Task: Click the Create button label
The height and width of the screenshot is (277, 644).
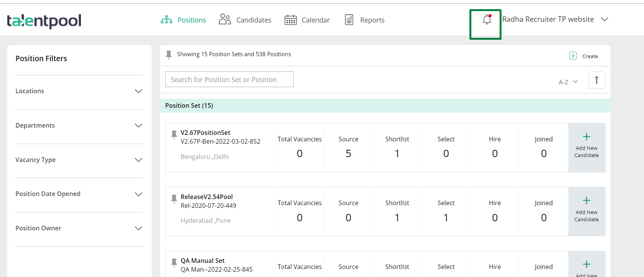Action: [590, 56]
